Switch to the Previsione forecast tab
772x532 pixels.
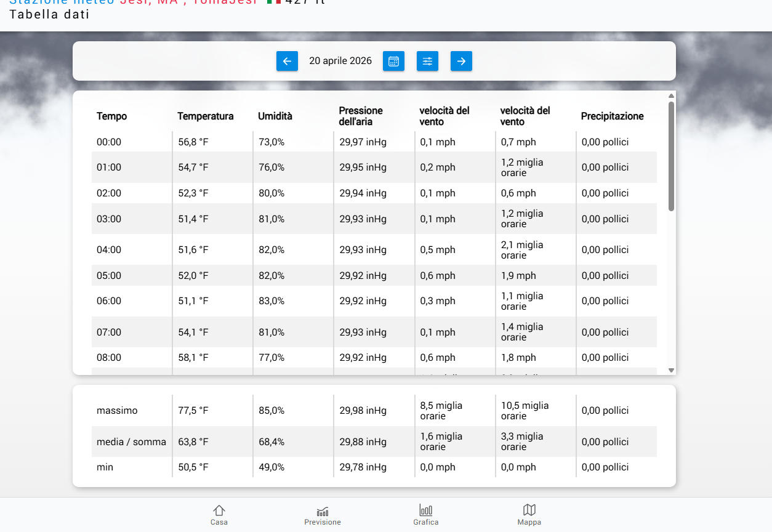click(322, 515)
